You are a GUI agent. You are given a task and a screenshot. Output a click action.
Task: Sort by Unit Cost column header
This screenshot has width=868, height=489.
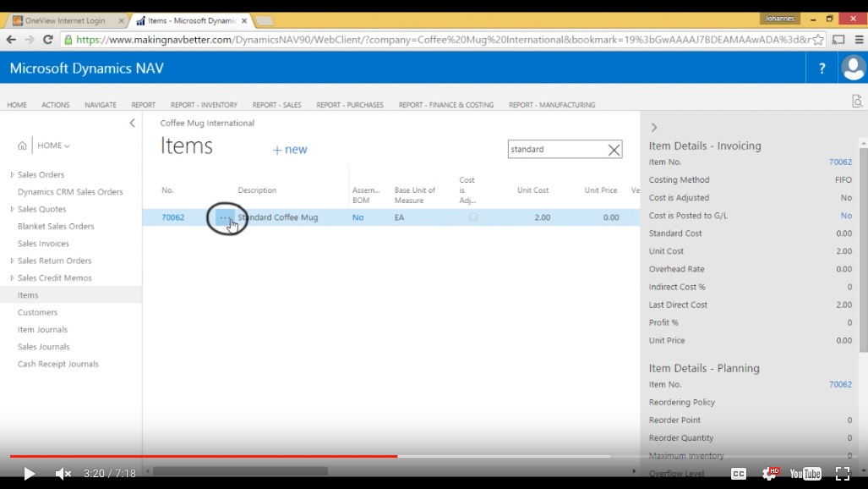(x=532, y=190)
